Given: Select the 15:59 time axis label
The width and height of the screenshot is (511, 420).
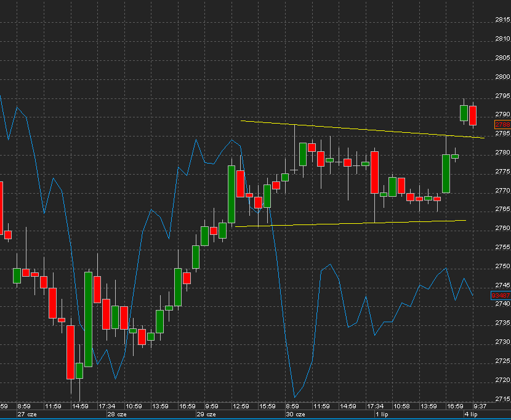Looking at the screenshot, I should [x=267, y=406].
